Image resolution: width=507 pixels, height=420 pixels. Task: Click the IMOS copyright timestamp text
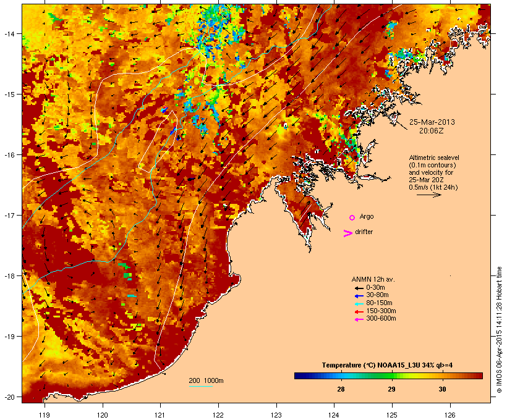tap(499, 330)
